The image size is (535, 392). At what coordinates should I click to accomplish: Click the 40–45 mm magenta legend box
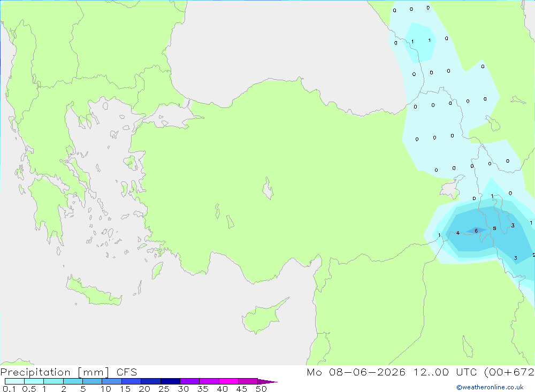[x=228, y=381]
